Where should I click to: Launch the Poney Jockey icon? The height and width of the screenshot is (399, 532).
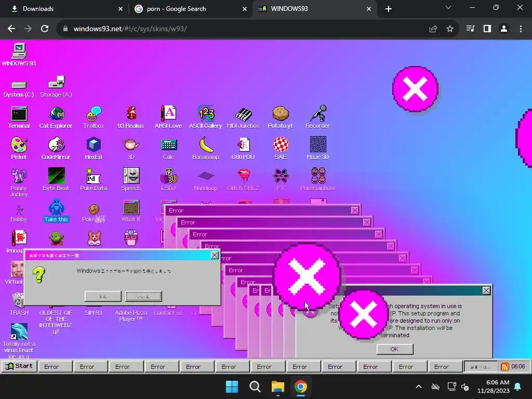click(19, 182)
